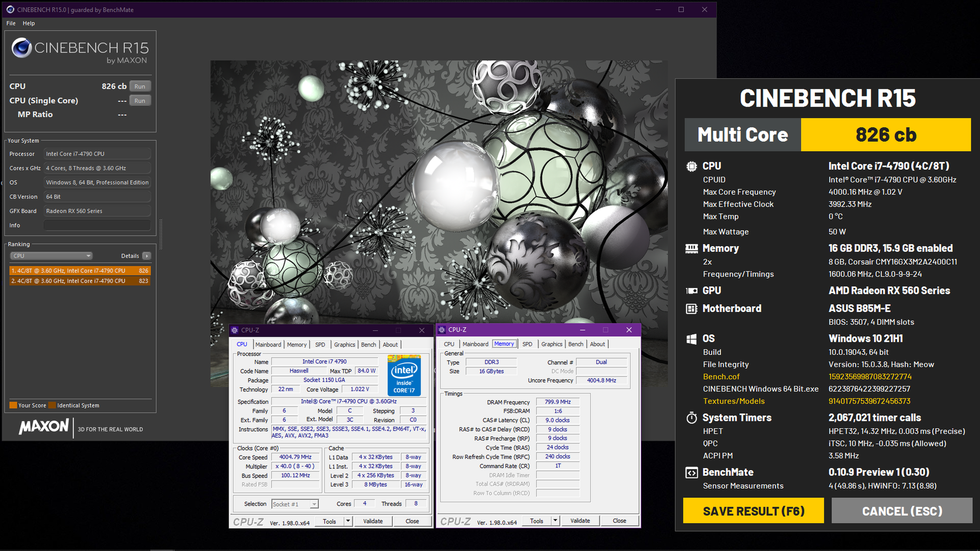This screenshot has height=551, width=980.
Task: Cancel the BenchMate result dialog
Action: pyautogui.click(x=902, y=511)
